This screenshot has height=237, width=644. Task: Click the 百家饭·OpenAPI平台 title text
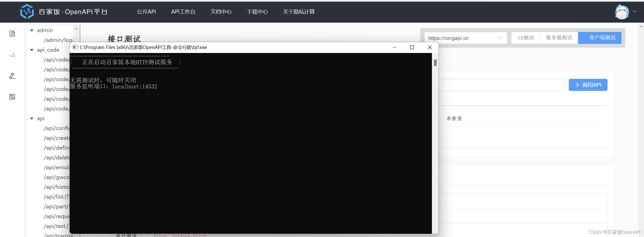tap(73, 12)
